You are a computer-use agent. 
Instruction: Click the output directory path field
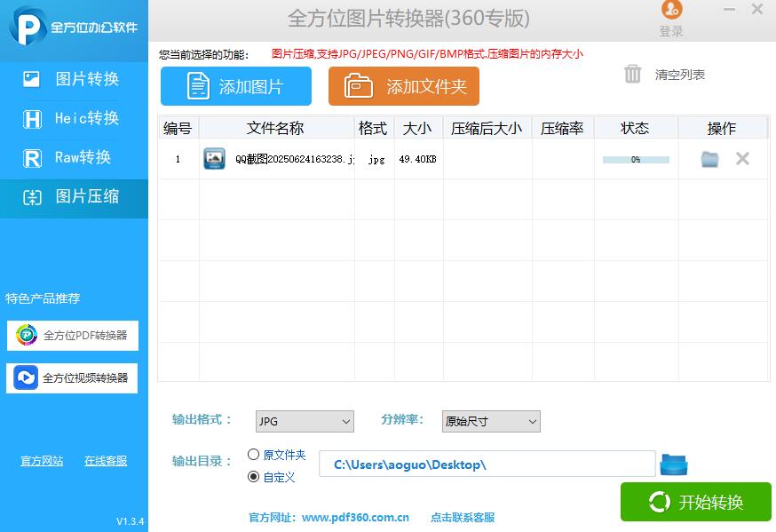tap(487, 464)
